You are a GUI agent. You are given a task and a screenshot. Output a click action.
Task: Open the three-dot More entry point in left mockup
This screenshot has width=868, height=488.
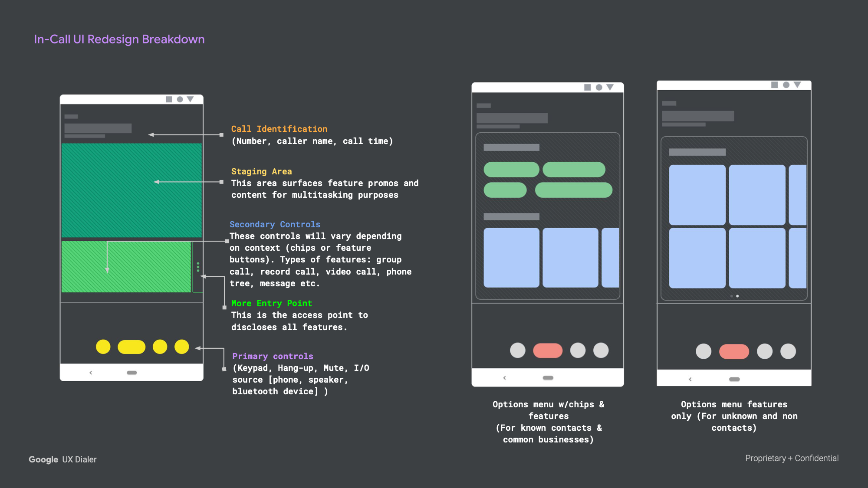pyautogui.click(x=198, y=267)
